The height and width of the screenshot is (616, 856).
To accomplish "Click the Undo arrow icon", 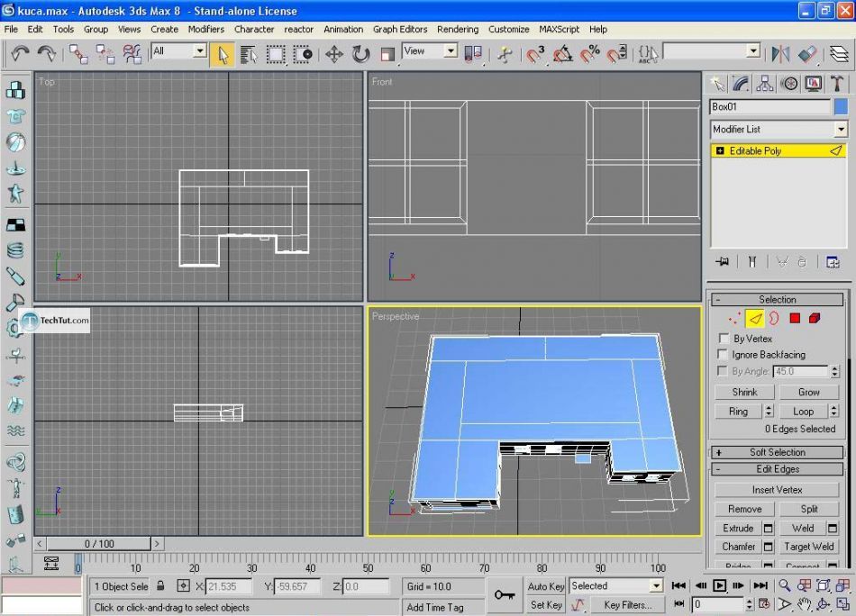I will coord(20,53).
